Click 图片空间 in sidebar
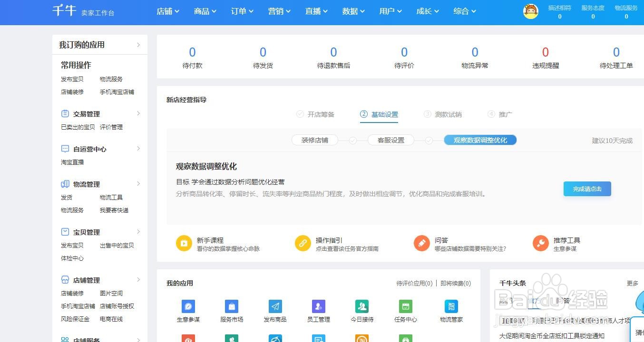The width and height of the screenshot is (644, 342). (111, 293)
